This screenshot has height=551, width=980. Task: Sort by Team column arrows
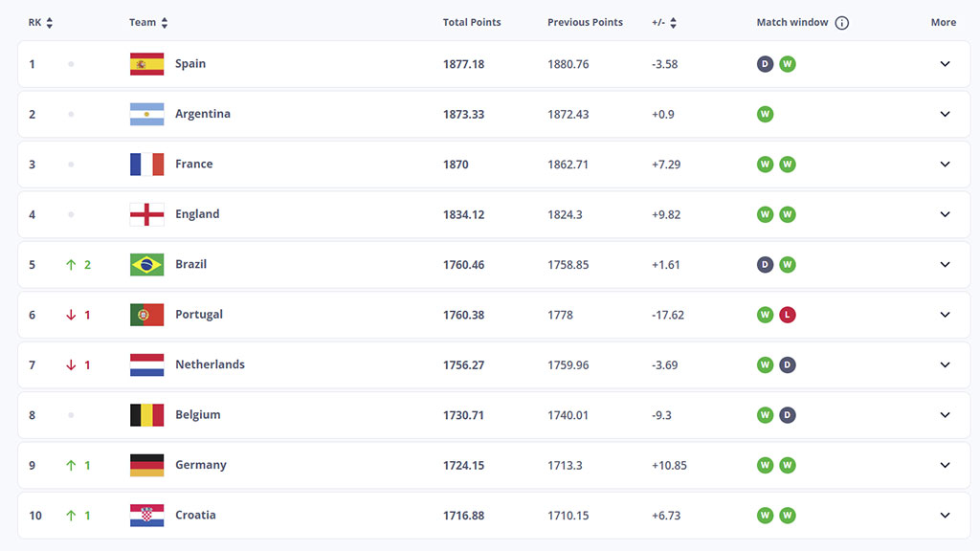point(165,23)
